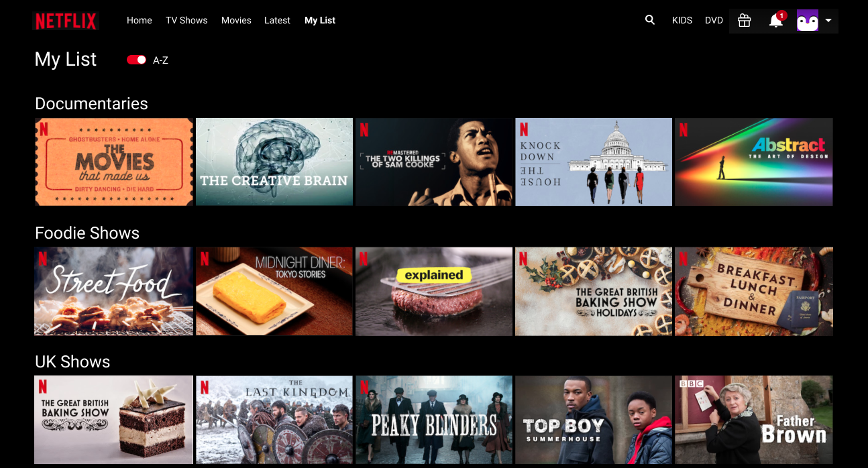Open the Explained thumbnail

point(433,291)
